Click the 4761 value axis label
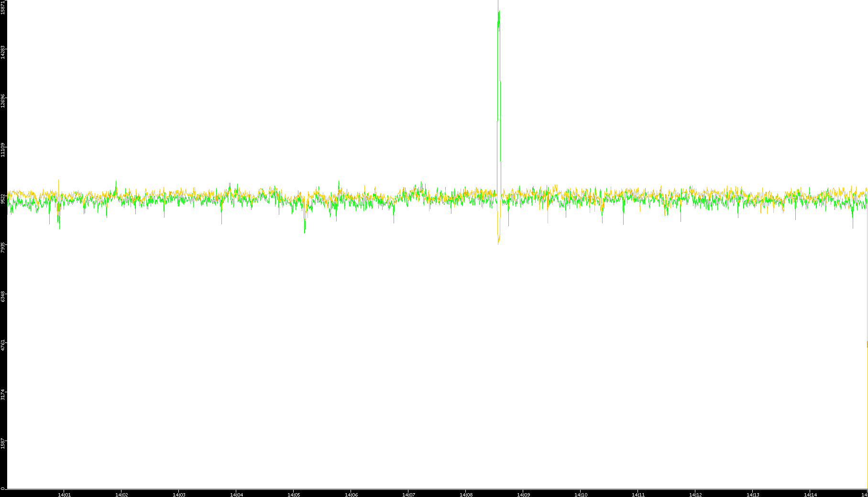The width and height of the screenshot is (868, 497). coord(3,345)
